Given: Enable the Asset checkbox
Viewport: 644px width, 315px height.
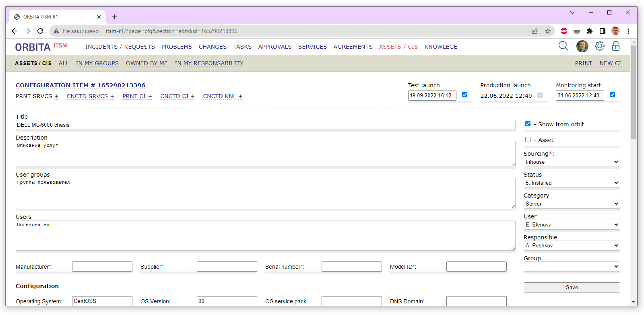Looking at the screenshot, I should 528,140.
